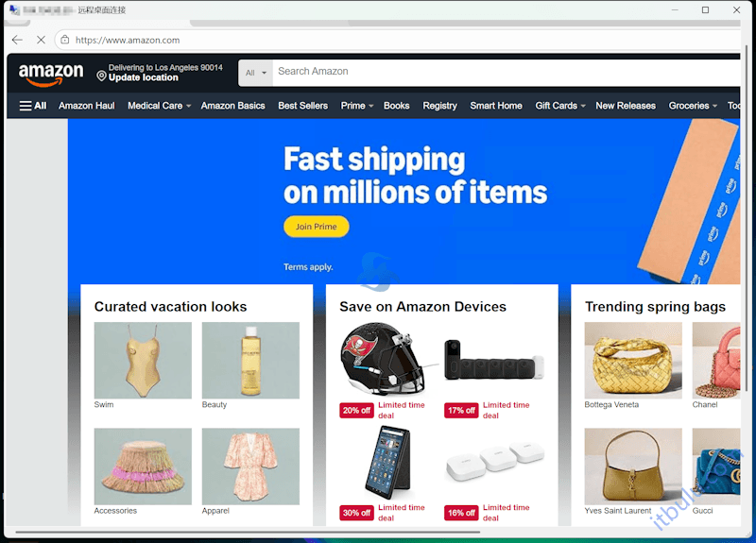Click the browser back arrow
756x543 pixels.
(17, 40)
